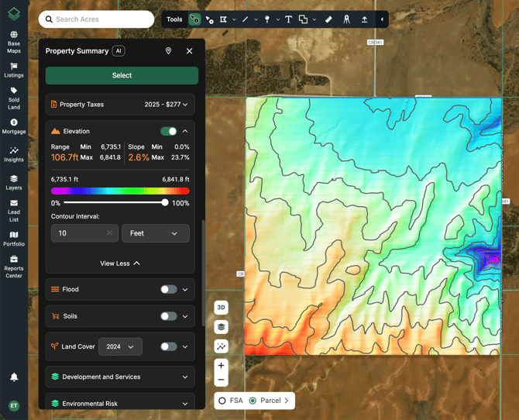
Task: Switch map to 3D view
Action: pyautogui.click(x=221, y=308)
